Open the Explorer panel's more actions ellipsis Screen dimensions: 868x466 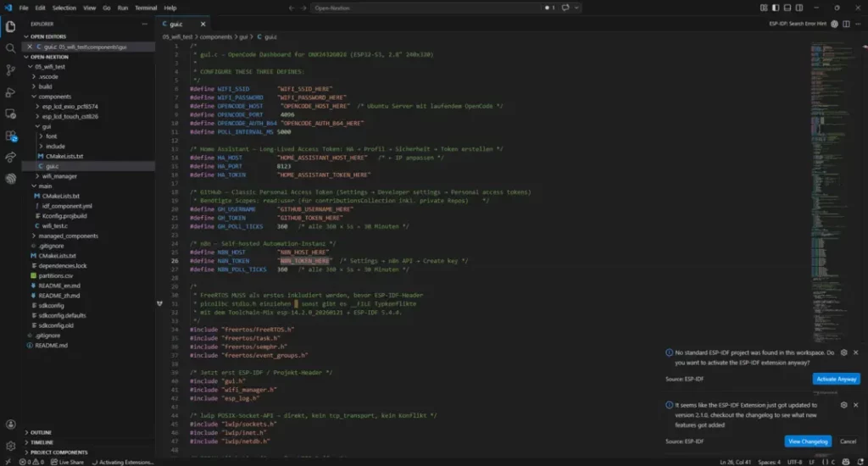tap(144, 24)
